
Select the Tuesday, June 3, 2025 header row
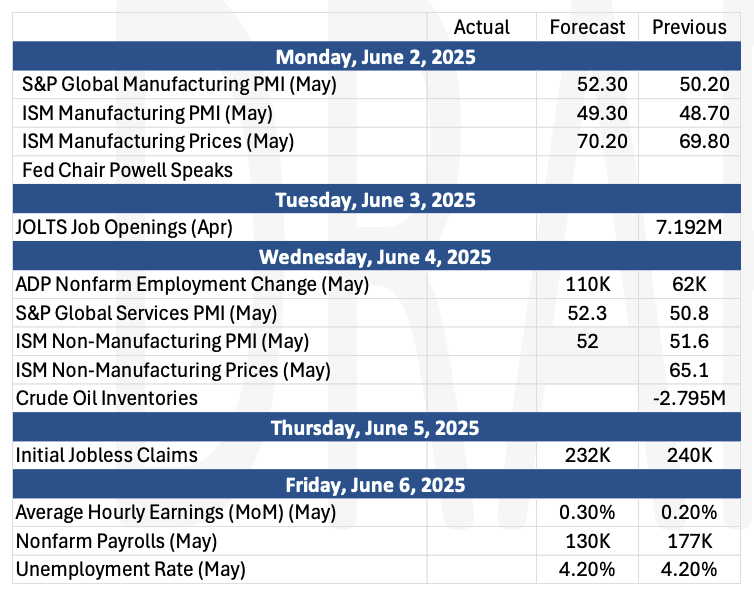377,199
